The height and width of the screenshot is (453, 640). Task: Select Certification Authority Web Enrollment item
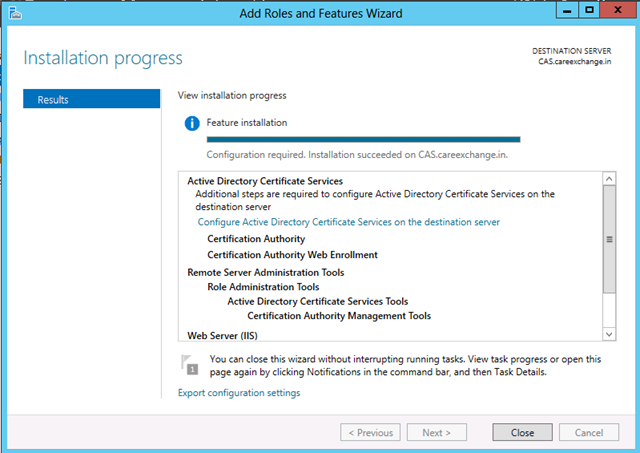pyautogui.click(x=292, y=255)
